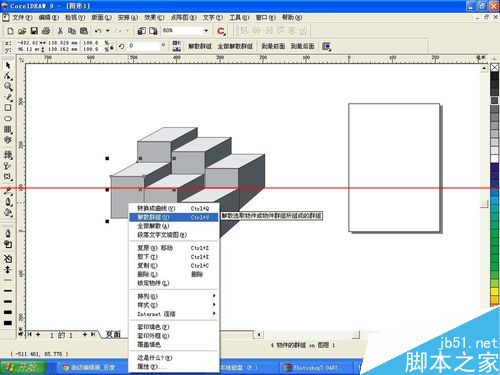Choose 转换成曲线 in context menu
This screenshot has height=375, width=500.
[x=173, y=208]
